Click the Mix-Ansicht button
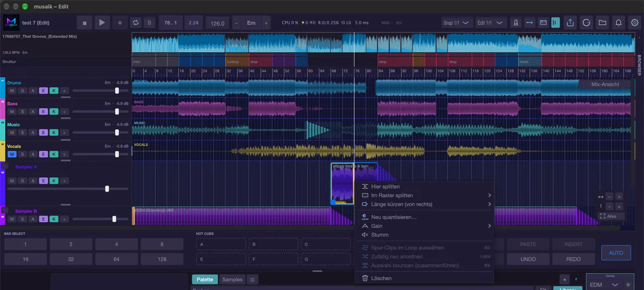The height and width of the screenshot is (290, 644). click(605, 84)
